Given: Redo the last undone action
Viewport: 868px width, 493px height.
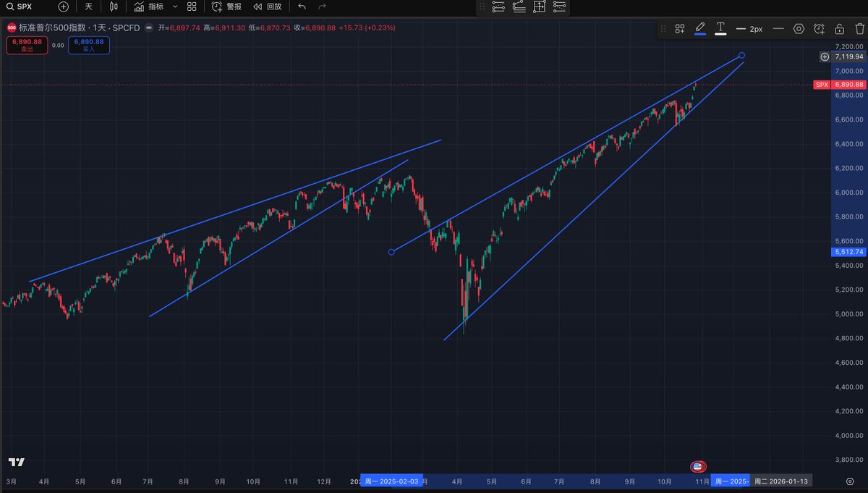Looking at the screenshot, I should click(322, 7).
